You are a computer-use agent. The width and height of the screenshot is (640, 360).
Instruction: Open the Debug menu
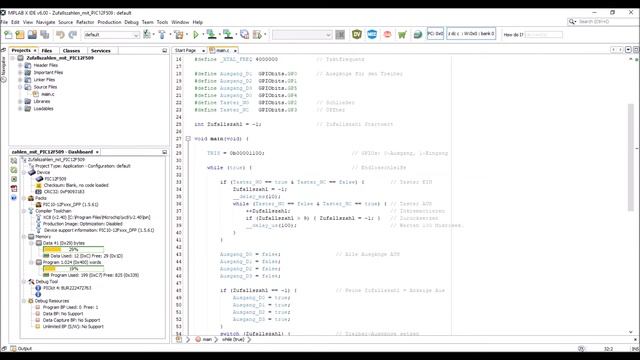(x=131, y=22)
